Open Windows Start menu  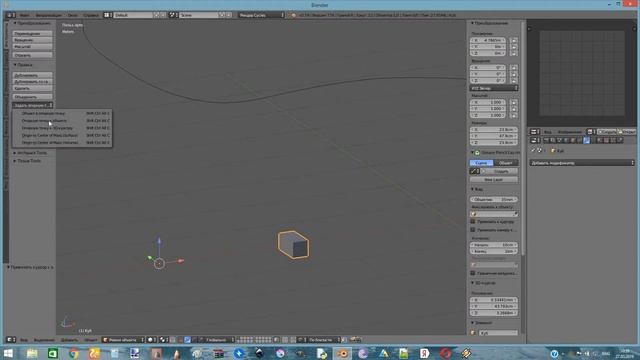[x=8, y=353]
